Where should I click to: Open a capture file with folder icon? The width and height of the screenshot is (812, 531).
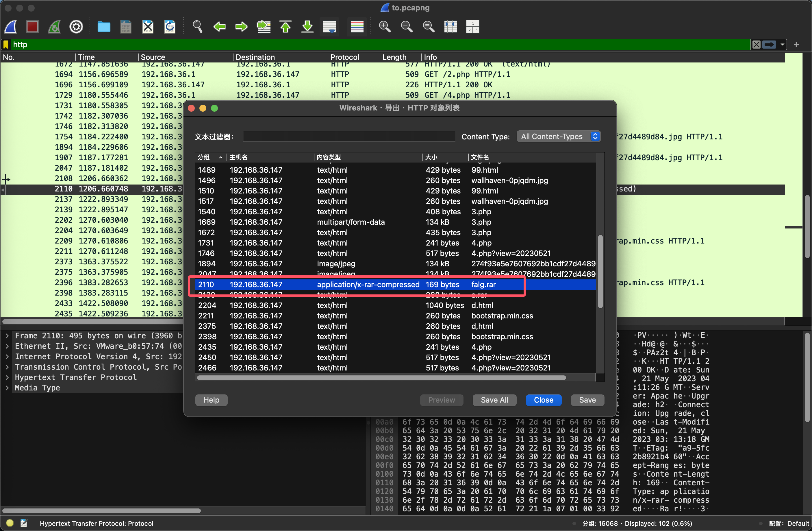pos(104,27)
